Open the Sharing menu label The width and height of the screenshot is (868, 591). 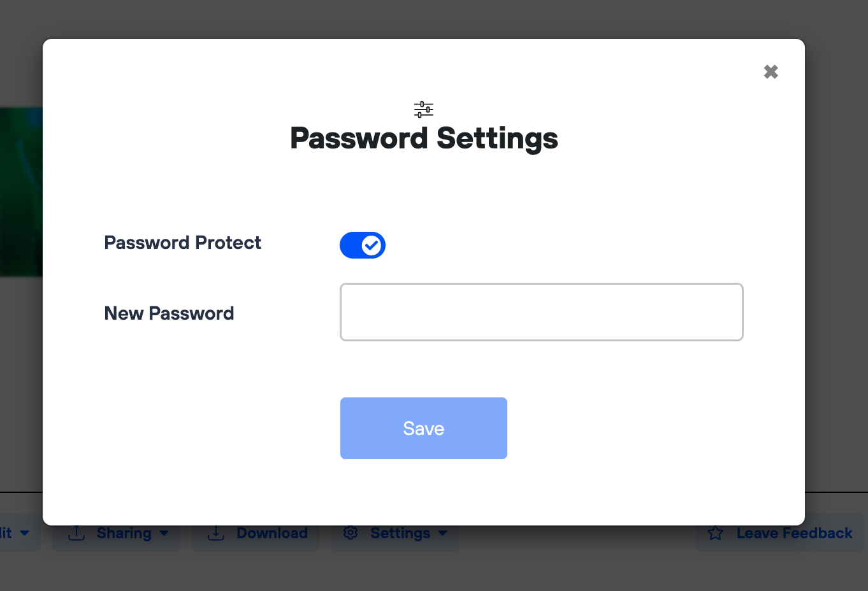pos(124,533)
